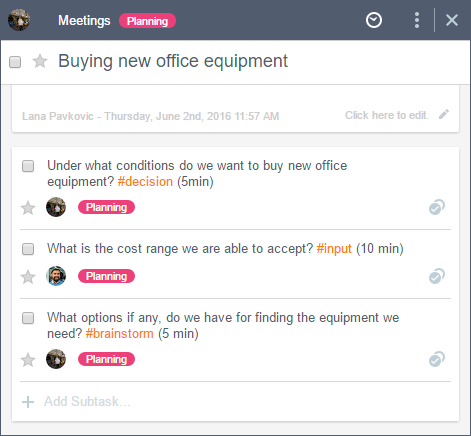Select the Meetings list name in header

pyautogui.click(x=84, y=21)
